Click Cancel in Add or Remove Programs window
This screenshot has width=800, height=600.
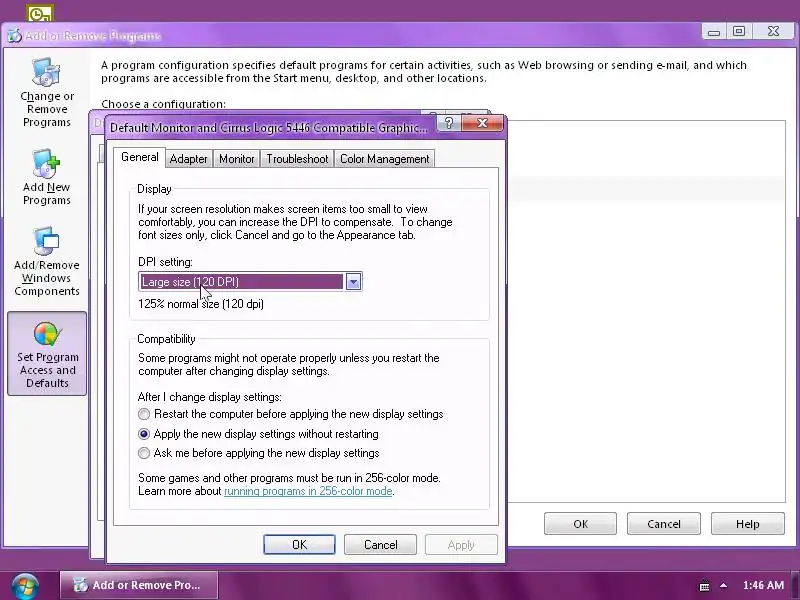tap(664, 523)
